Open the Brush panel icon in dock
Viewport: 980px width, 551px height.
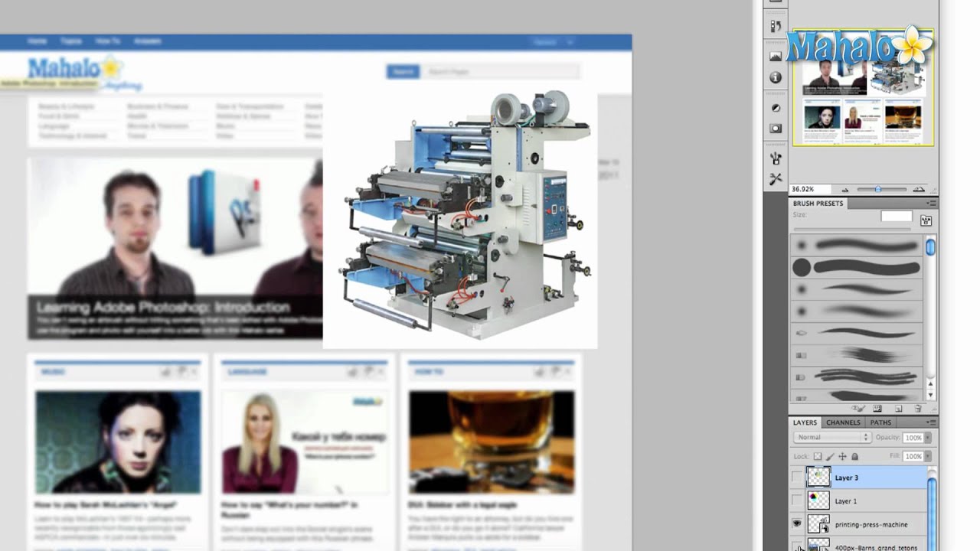(776, 158)
